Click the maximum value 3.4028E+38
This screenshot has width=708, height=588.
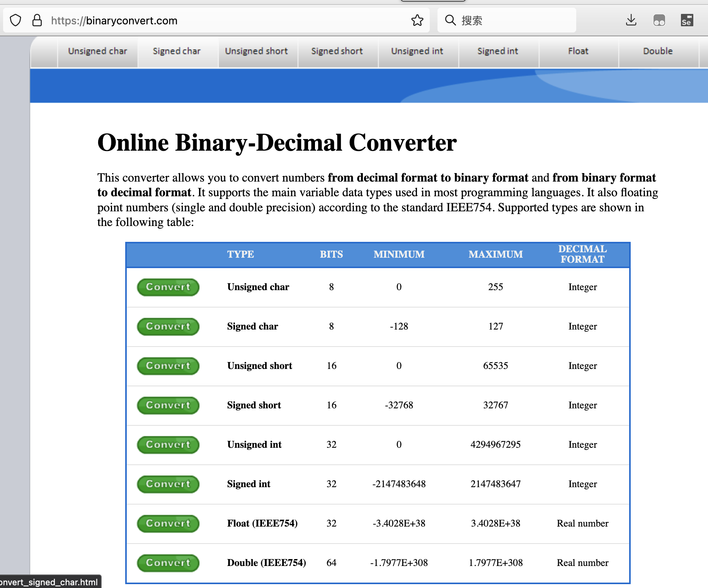495,523
